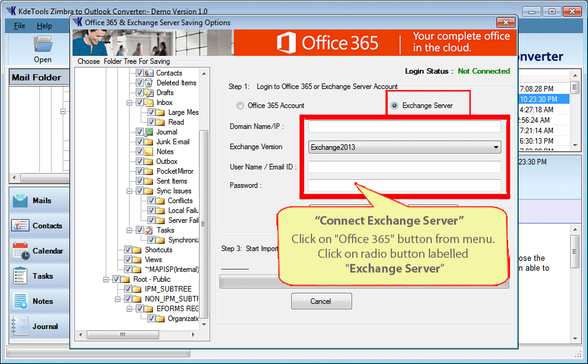Click the Domain Name/IP field
The height and width of the screenshot is (364, 588).
tap(404, 126)
